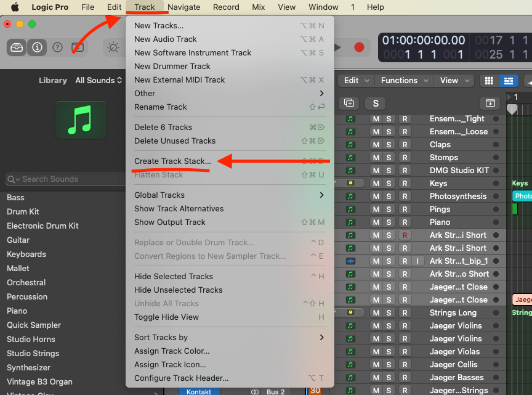Image resolution: width=532 pixels, height=395 pixels.
Task: Click instrument icon of Claps track
Action: [x=350, y=144]
